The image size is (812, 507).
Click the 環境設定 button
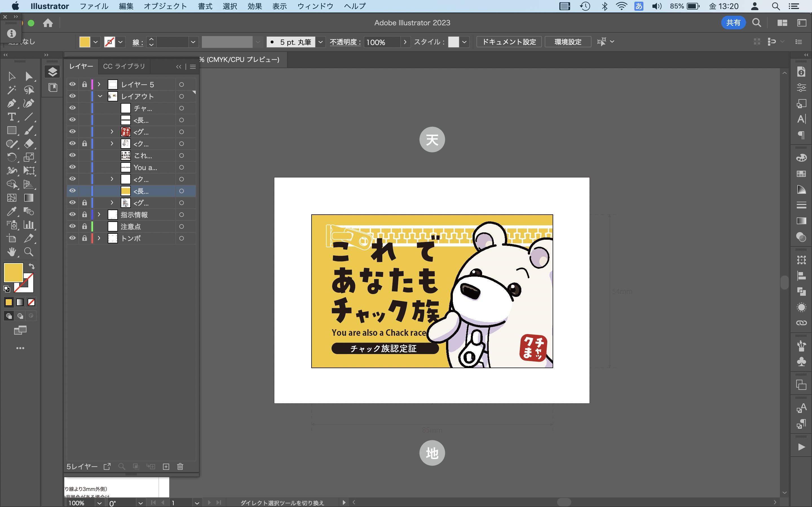tap(568, 42)
